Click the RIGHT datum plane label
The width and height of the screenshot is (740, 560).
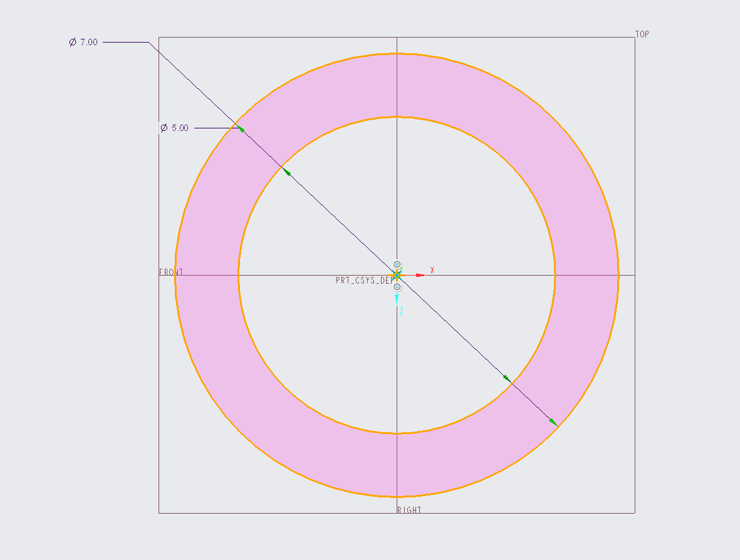(x=409, y=510)
